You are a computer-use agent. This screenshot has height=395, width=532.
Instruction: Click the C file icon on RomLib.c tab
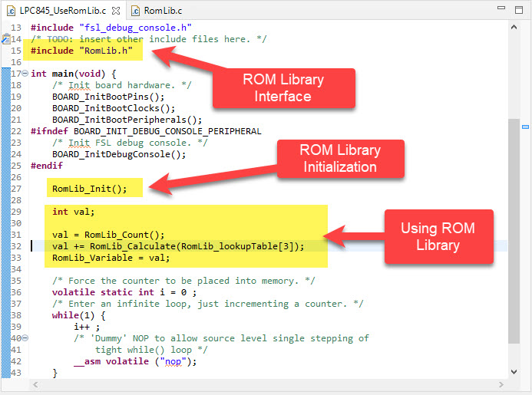(135, 12)
